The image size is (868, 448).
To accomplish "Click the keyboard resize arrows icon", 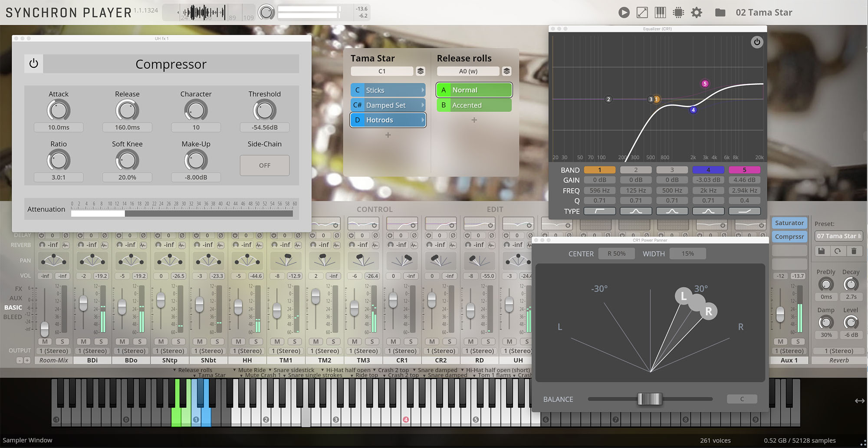I will (x=859, y=401).
